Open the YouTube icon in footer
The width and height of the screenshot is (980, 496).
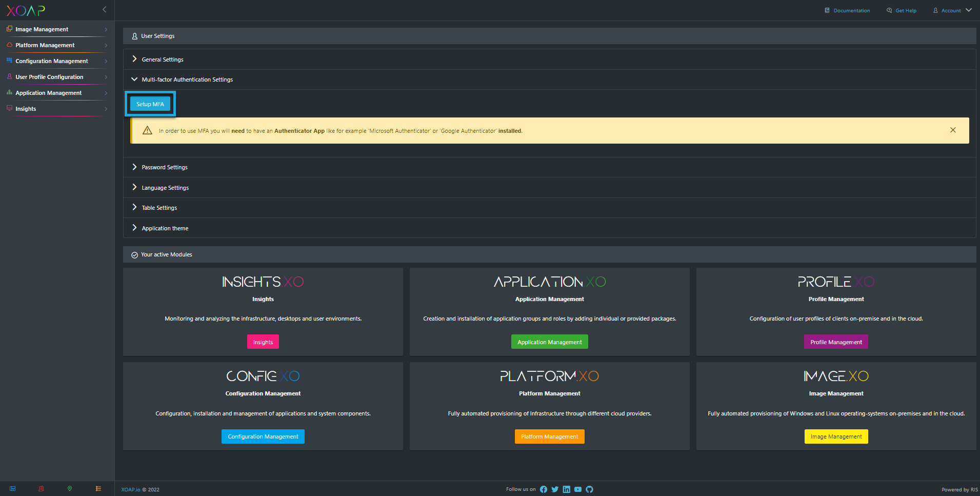click(578, 489)
